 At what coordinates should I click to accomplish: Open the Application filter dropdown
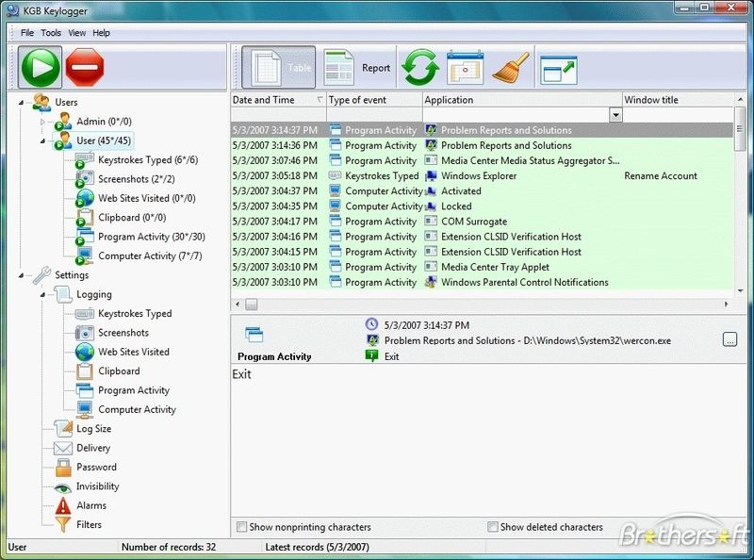click(615, 115)
